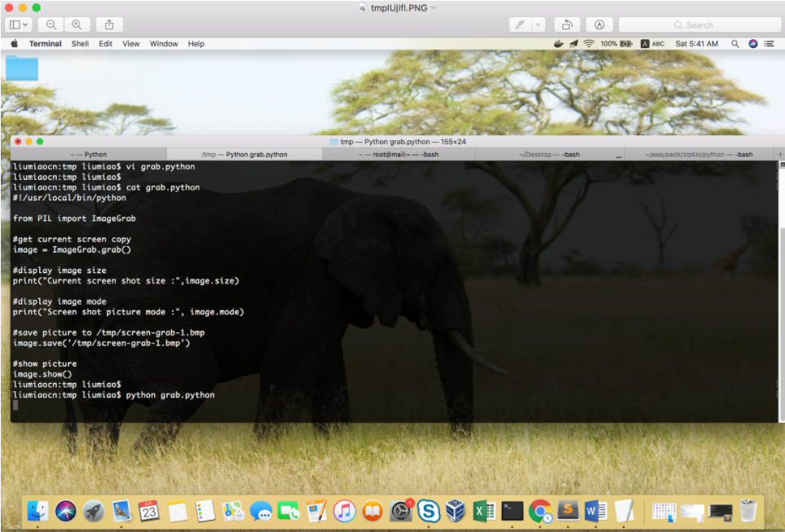Zoom out in the Preview toolbar

coord(51,24)
